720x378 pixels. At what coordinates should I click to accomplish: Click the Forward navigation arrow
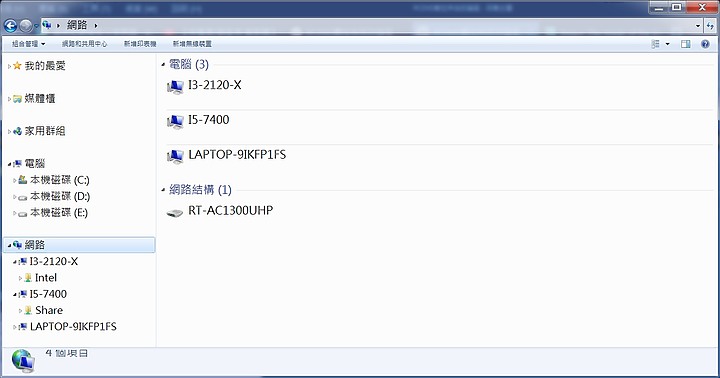point(26,26)
